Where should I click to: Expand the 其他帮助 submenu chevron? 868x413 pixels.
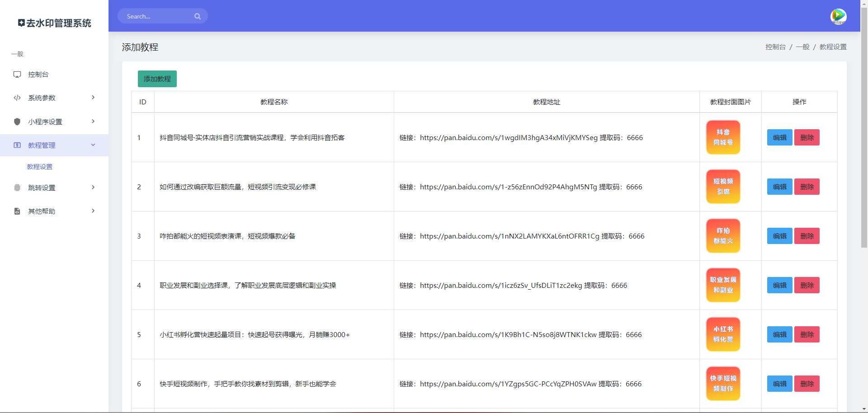point(93,211)
